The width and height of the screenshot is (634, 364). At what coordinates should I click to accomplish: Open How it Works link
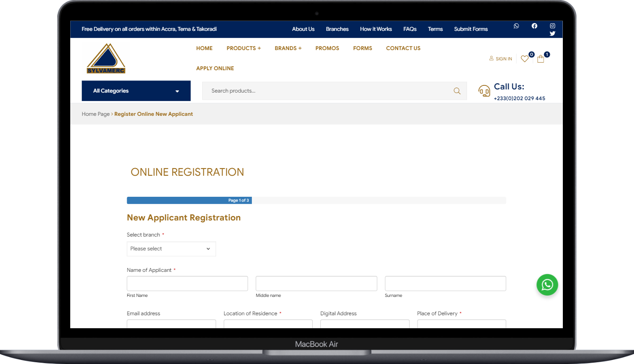pos(376,29)
